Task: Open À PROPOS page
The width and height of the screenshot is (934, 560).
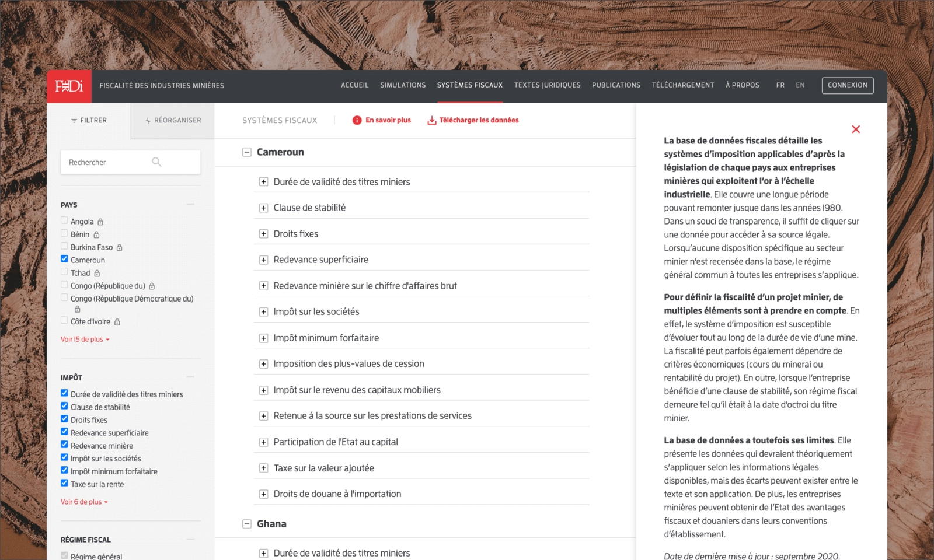Action: [743, 85]
